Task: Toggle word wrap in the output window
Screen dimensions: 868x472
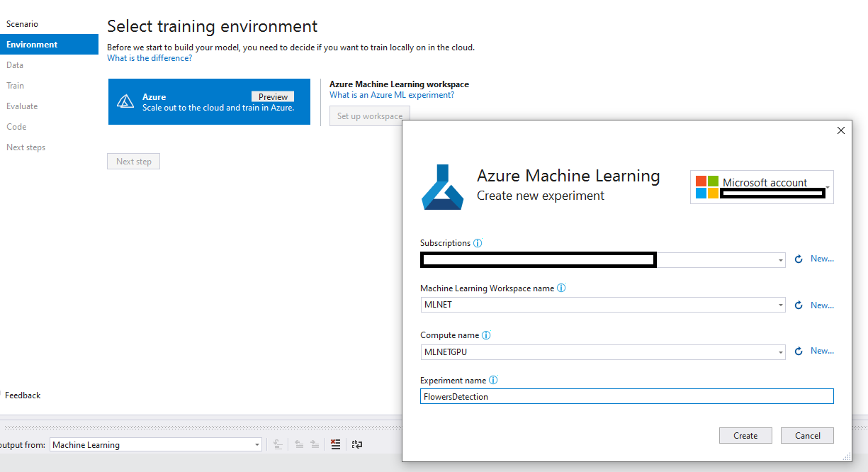Action: point(356,444)
